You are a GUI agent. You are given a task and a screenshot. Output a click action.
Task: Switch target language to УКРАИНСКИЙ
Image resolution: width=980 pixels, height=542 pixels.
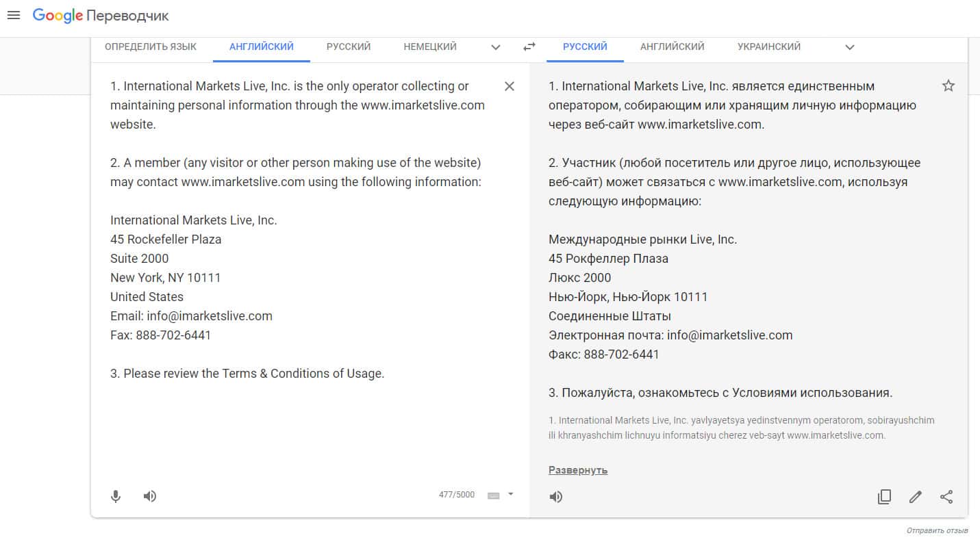tap(769, 47)
